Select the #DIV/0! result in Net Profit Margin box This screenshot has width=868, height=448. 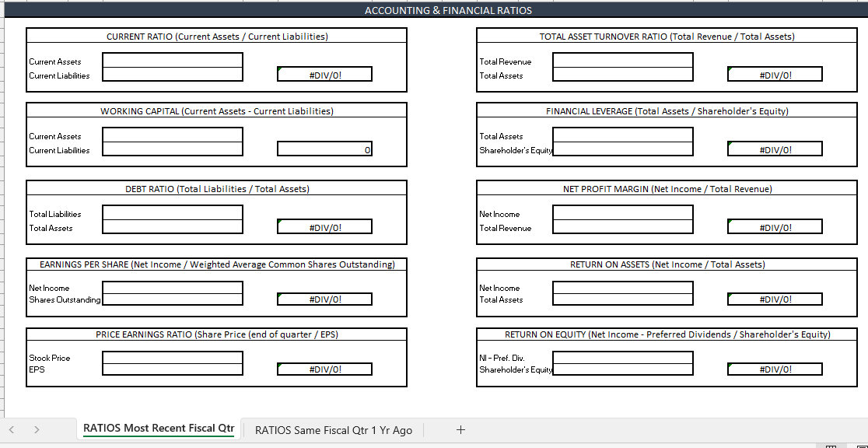click(x=775, y=226)
